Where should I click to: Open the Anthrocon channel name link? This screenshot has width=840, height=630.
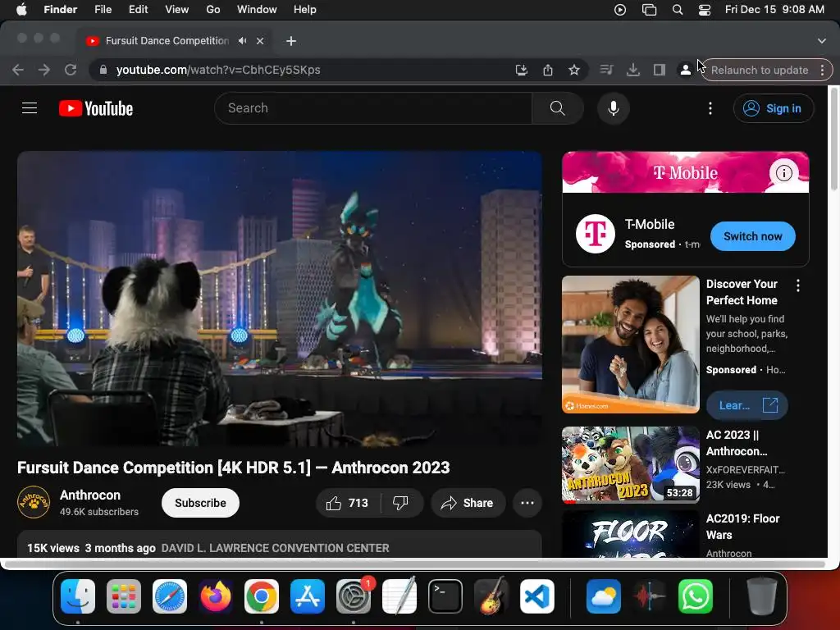pyautogui.click(x=90, y=495)
